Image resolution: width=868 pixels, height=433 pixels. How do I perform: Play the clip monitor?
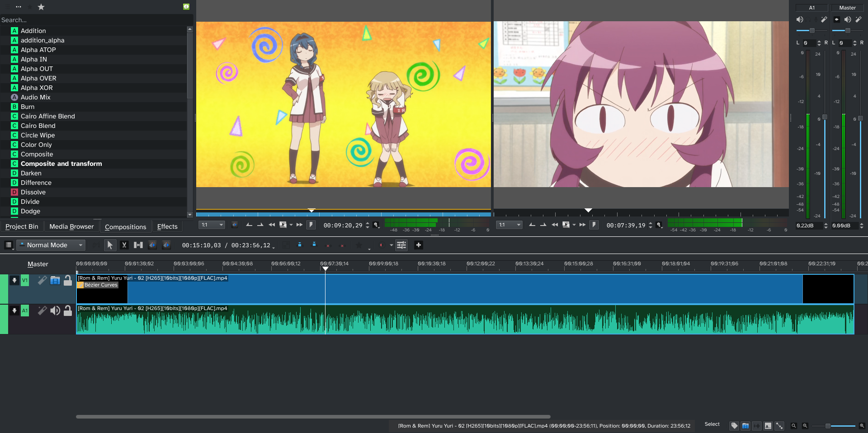[283, 225]
